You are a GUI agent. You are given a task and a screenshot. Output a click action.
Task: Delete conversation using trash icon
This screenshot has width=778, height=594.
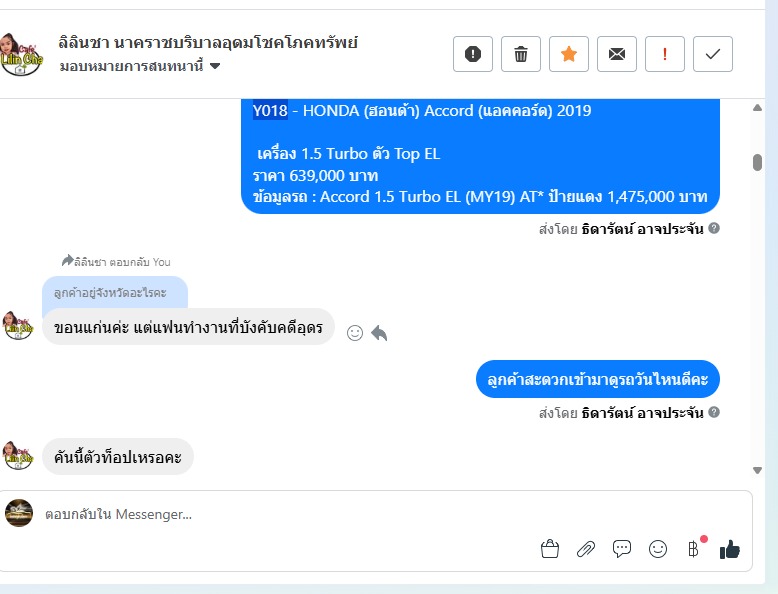tap(521, 54)
